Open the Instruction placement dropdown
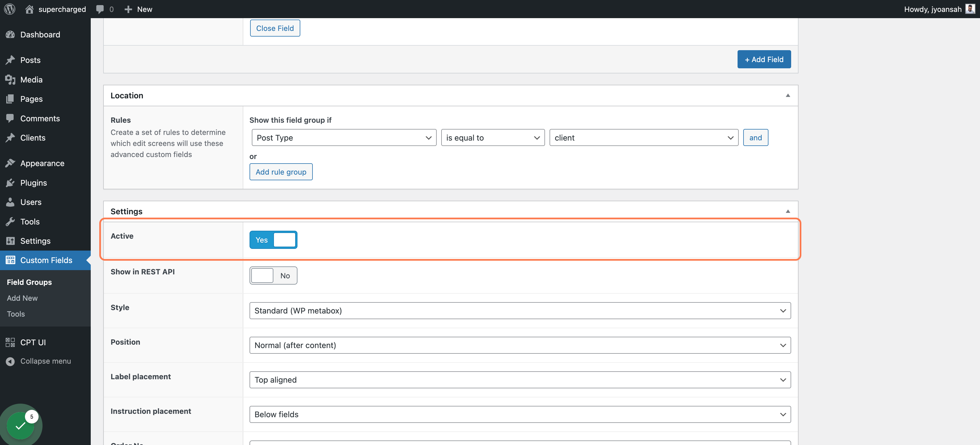This screenshot has height=445, width=980. (520, 415)
